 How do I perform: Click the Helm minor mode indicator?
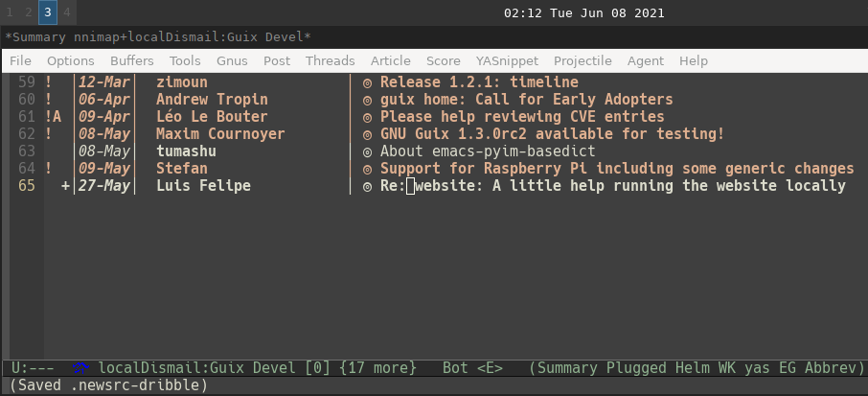point(693,368)
